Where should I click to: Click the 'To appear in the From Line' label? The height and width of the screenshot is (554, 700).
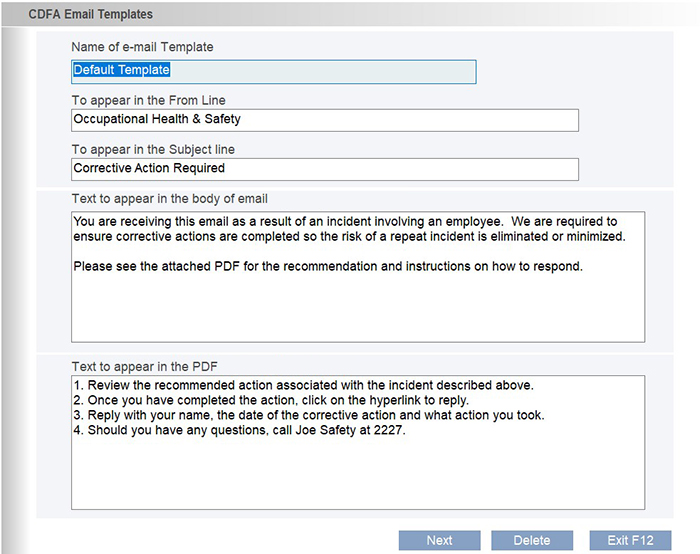[x=148, y=100]
